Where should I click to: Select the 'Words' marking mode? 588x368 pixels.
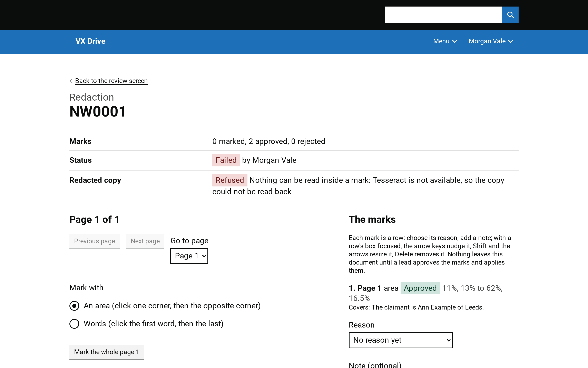74,324
